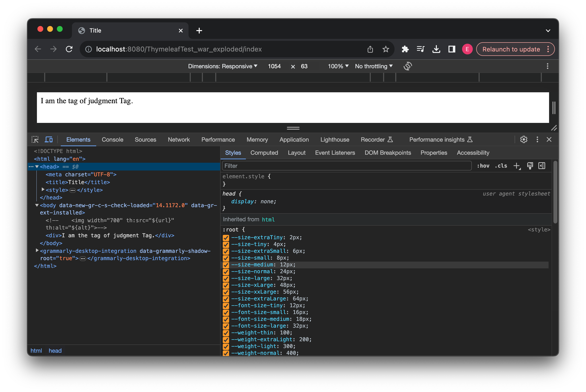This screenshot has height=392, width=586.
Task: Click the inspect element cursor icon
Action: pyautogui.click(x=35, y=139)
